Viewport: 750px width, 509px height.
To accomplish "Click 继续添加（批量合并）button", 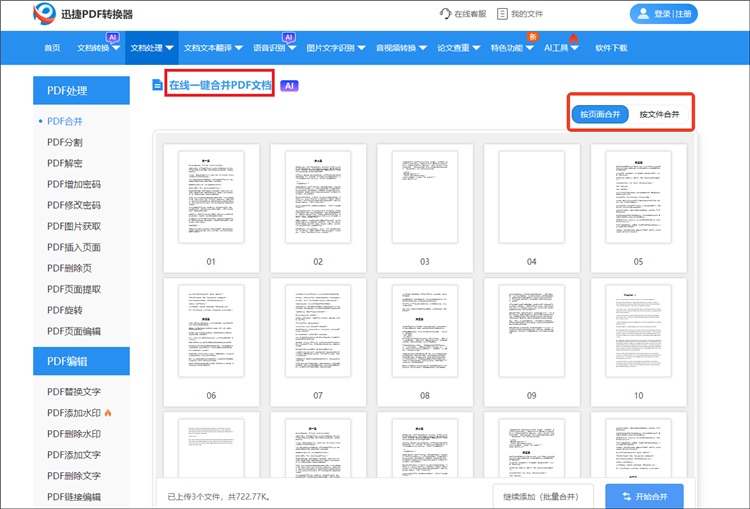I will click(x=543, y=496).
